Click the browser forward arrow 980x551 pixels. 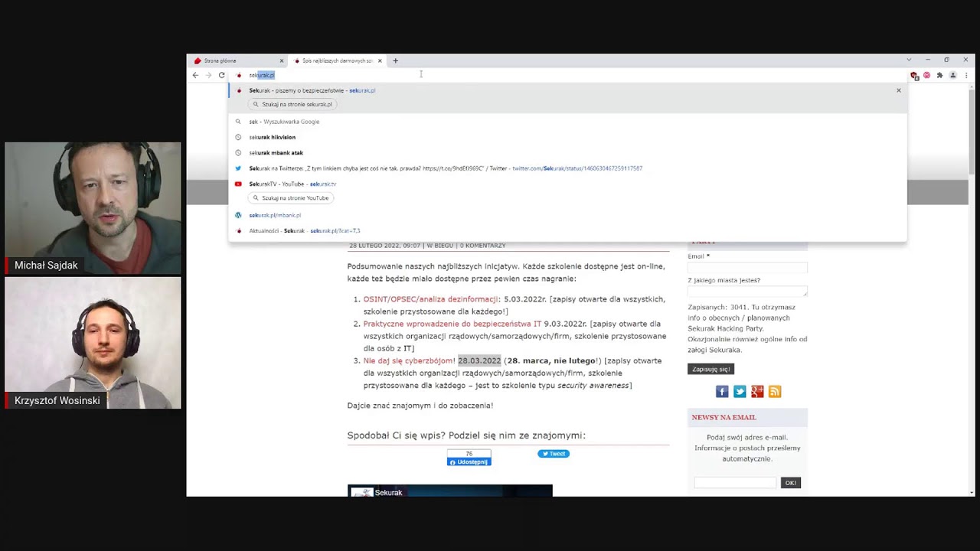coord(208,75)
